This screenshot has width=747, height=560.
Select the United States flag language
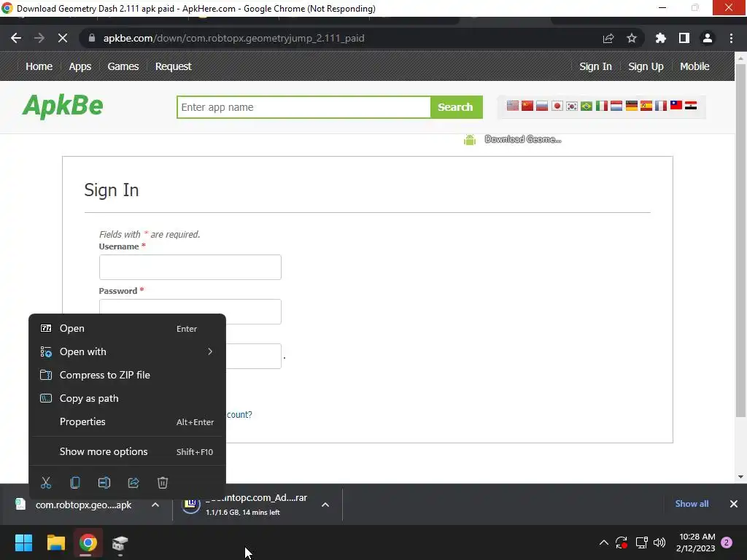[x=512, y=106]
